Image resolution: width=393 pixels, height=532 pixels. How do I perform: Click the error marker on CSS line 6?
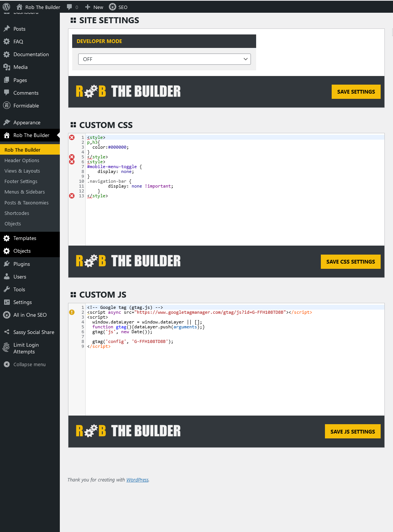[72, 162]
